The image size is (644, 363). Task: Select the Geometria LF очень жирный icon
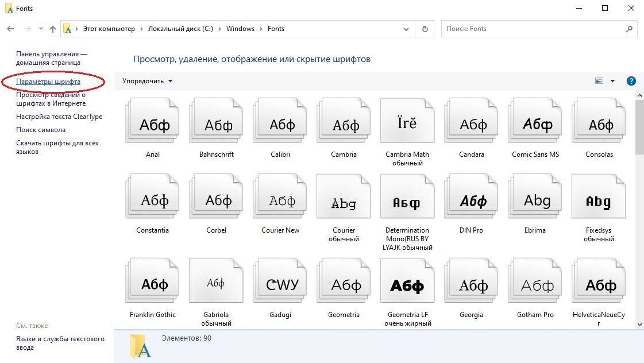(407, 280)
